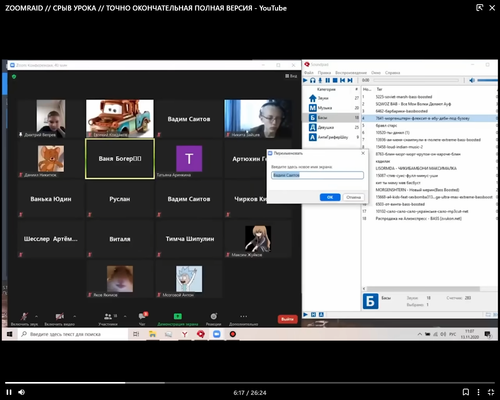
Task: Select the MORGENSHTERN track row
Action: click(430, 190)
